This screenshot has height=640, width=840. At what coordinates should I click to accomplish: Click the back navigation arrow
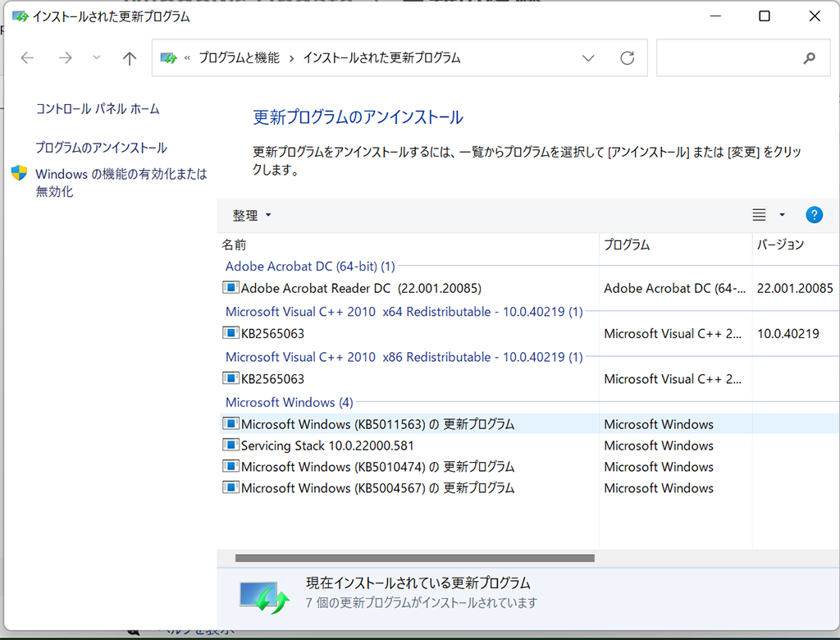[27, 57]
